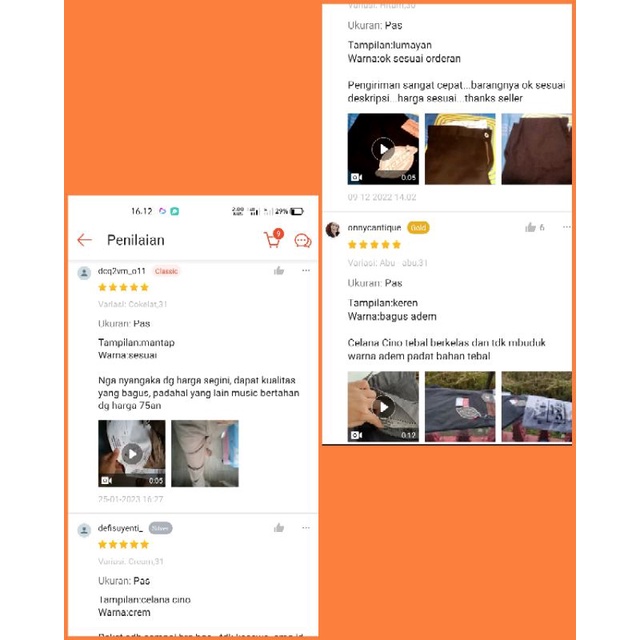The image size is (640, 640).
Task: Open the third brown pants photo at right
Action: (536, 149)
